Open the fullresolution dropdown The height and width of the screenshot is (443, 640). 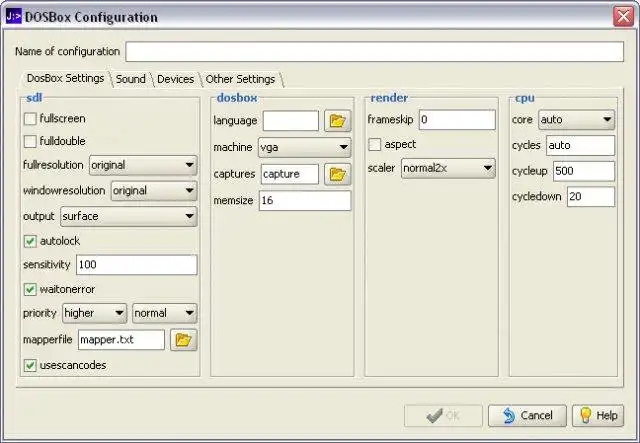143,165
